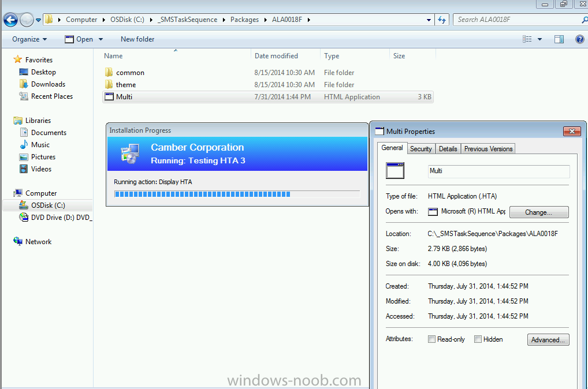Toggle the Hidden attribute checkbox

pos(478,339)
